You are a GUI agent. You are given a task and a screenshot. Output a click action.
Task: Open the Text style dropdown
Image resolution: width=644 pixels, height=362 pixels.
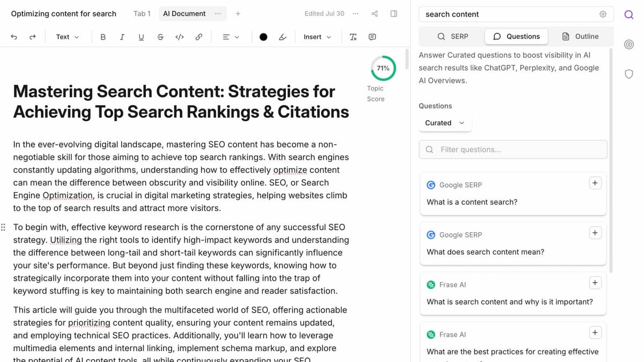(68, 37)
